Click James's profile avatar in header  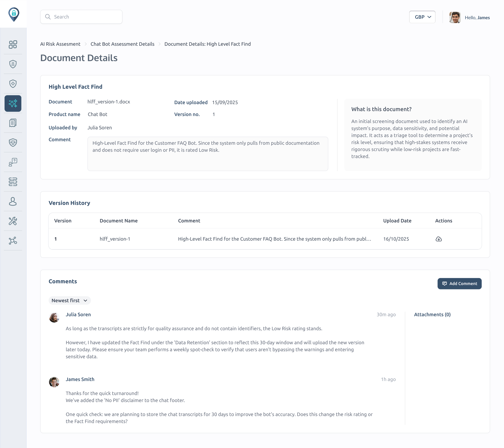pos(455,17)
